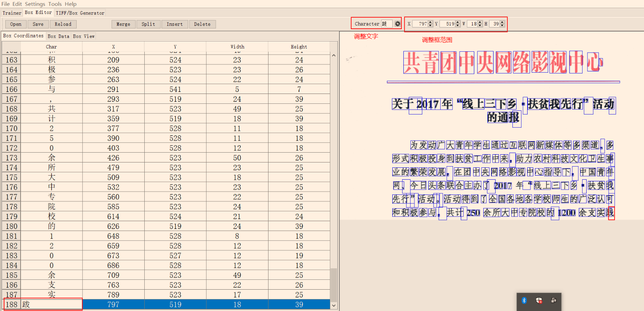Click the Open button
Screen dimensions: 644x311
(16, 24)
